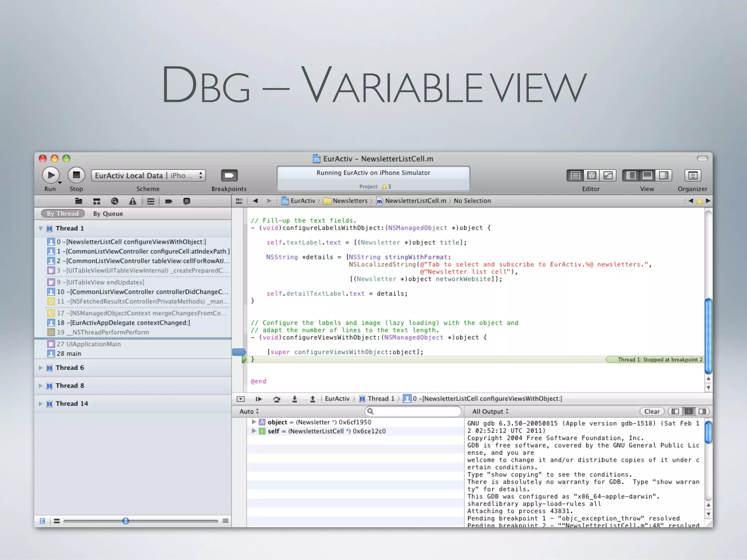The image size is (747, 560).
Task: Hide the debug area toggle icon
Action: (241, 399)
